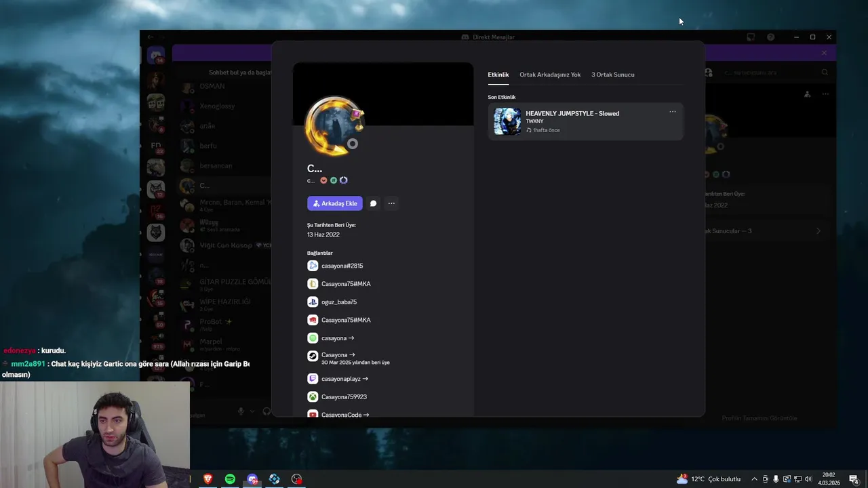Open the Discord help icon in title bar
The width and height of the screenshot is (868, 488).
(x=770, y=37)
